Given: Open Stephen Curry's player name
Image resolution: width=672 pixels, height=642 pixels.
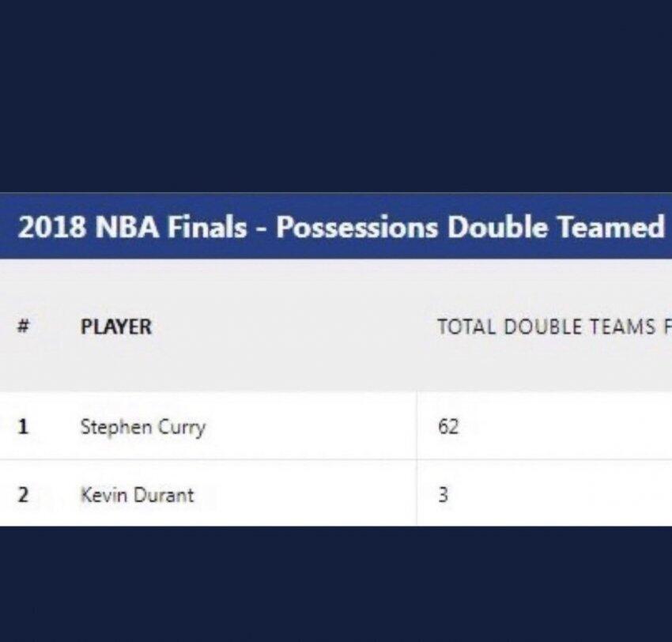Looking at the screenshot, I should coord(143,427).
